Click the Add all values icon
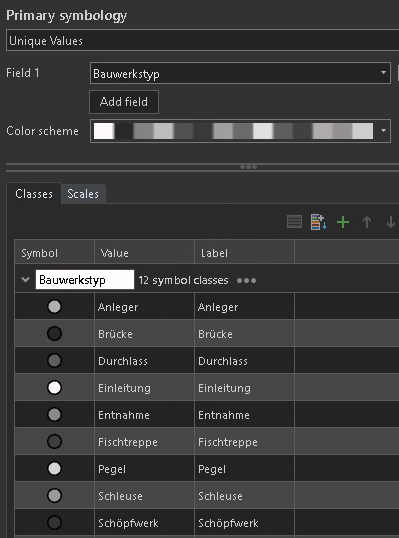Viewport: 399px width, 538px height. tap(318, 222)
